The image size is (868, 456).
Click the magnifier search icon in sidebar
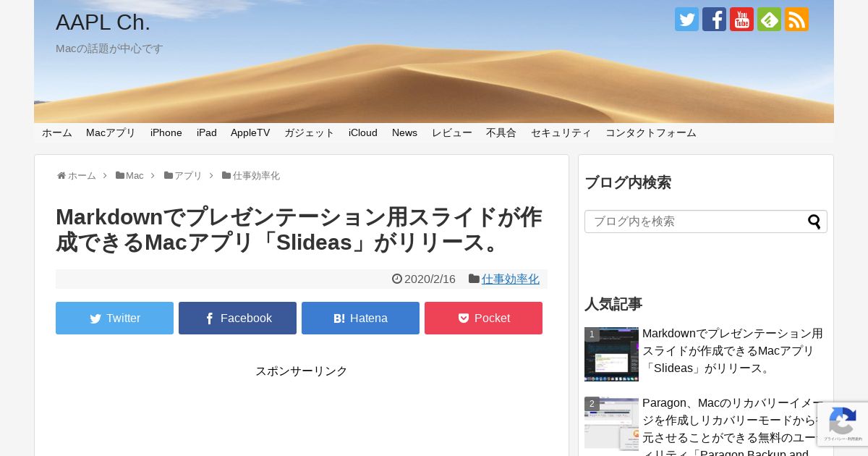coord(814,221)
